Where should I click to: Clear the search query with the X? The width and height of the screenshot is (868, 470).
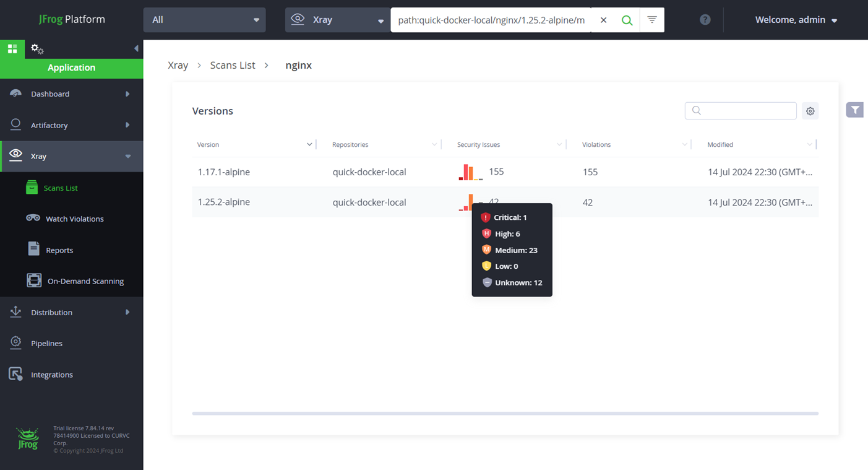click(x=603, y=20)
